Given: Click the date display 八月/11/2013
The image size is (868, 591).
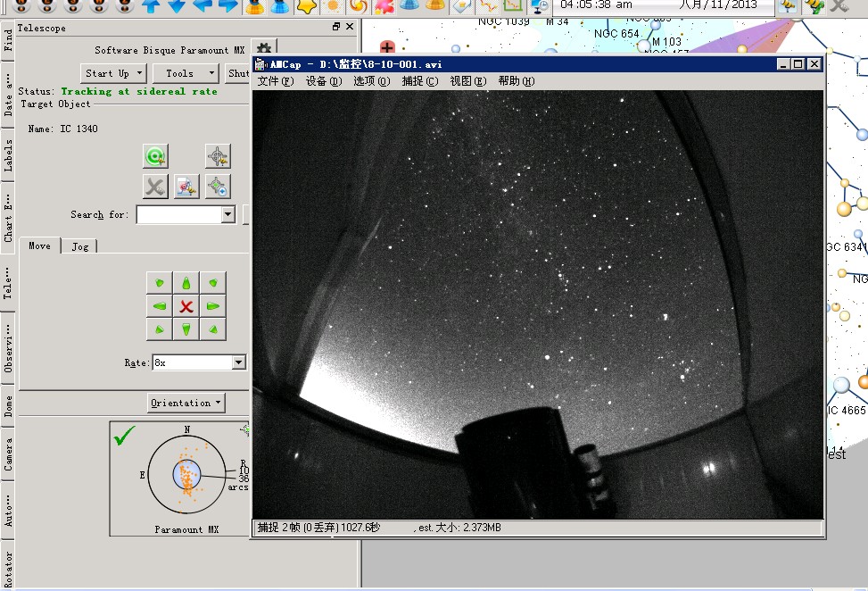Looking at the screenshot, I should 718,4.
